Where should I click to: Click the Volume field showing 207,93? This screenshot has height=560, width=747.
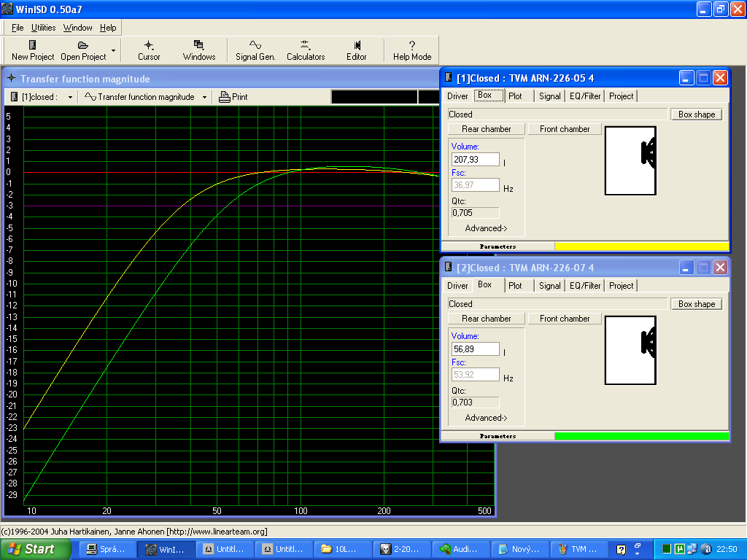(x=476, y=160)
